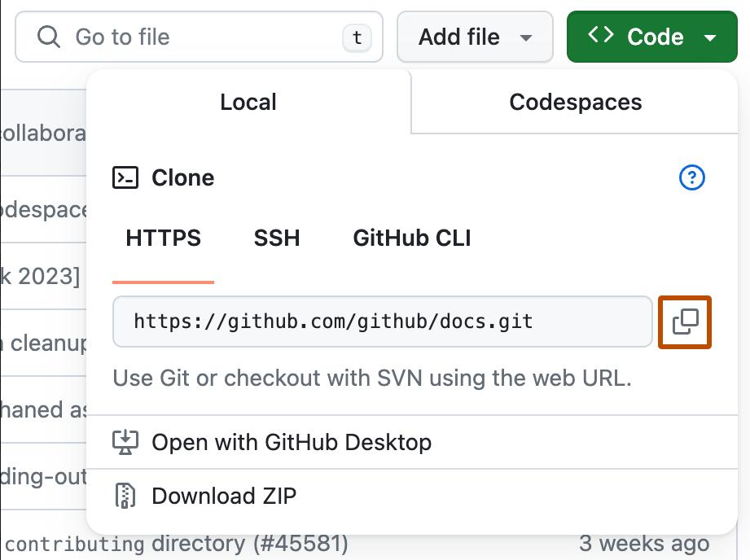The image size is (750, 560).
Task: Copy the clone URL to clipboard
Action: [685, 322]
